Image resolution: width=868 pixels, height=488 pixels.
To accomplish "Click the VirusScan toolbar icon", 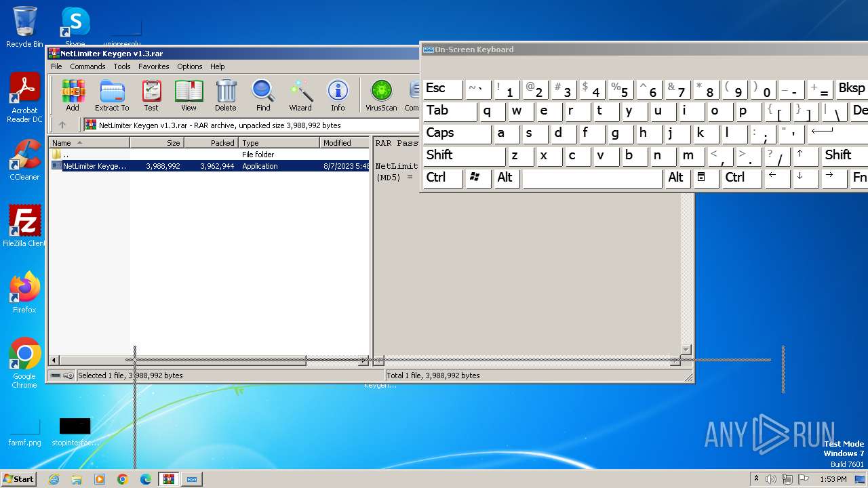I will click(381, 95).
